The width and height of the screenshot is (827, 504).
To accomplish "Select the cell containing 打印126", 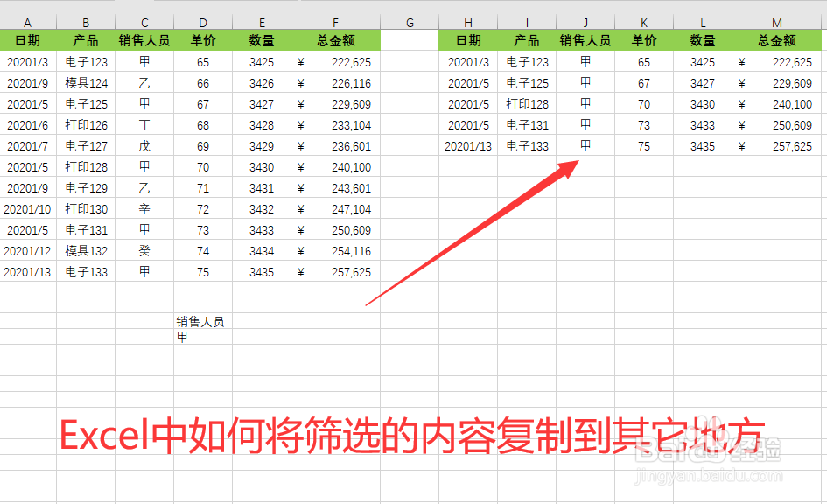I will [x=85, y=125].
